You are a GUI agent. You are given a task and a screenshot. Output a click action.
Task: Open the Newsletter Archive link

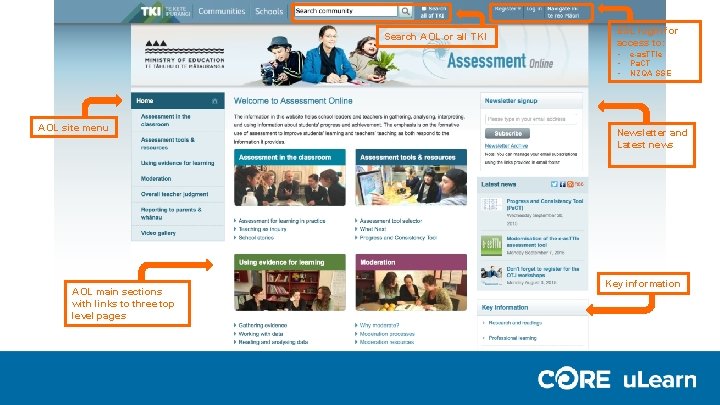506,146
